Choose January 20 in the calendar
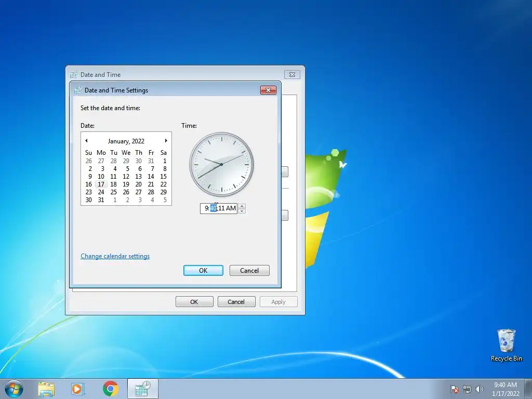This screenshot has width=532, height=399. tap(138, 184)
